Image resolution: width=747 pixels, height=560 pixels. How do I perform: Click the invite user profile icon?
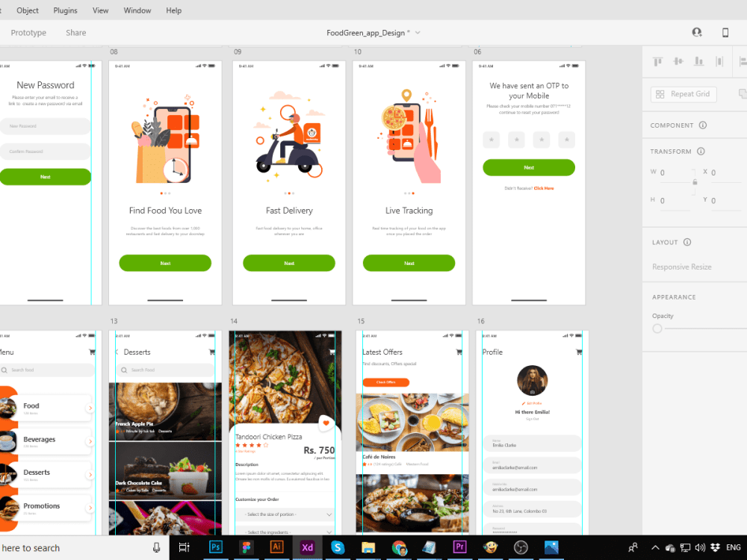coord(697,32)
